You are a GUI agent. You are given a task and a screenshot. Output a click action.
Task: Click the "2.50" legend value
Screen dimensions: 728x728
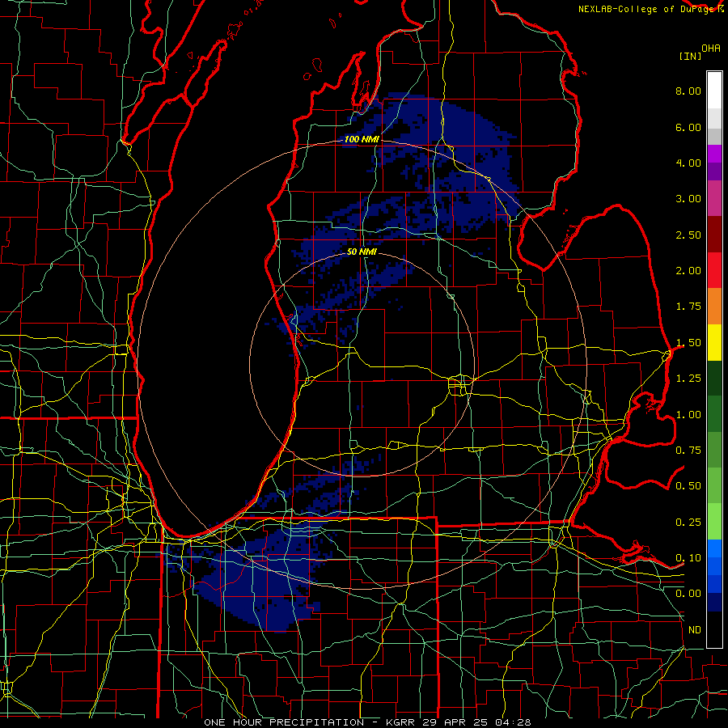tap(688, 235)
